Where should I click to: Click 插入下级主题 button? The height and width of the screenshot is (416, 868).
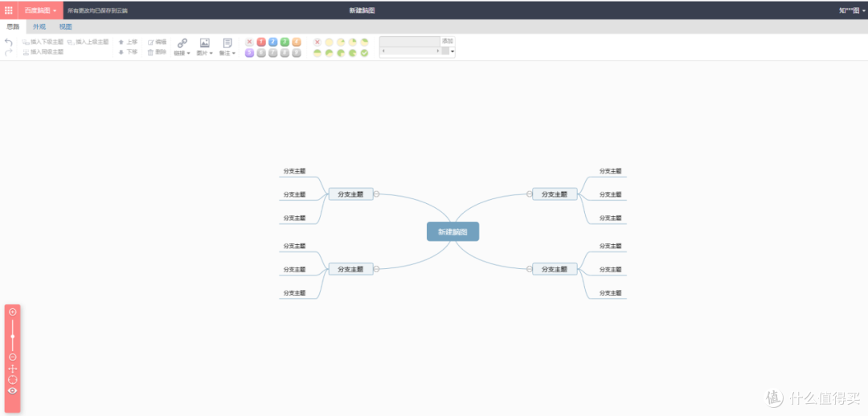[43, 42]
